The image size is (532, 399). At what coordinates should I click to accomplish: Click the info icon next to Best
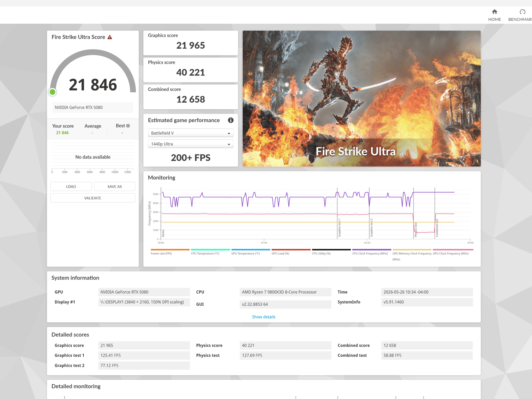click(x=128, y=126)
